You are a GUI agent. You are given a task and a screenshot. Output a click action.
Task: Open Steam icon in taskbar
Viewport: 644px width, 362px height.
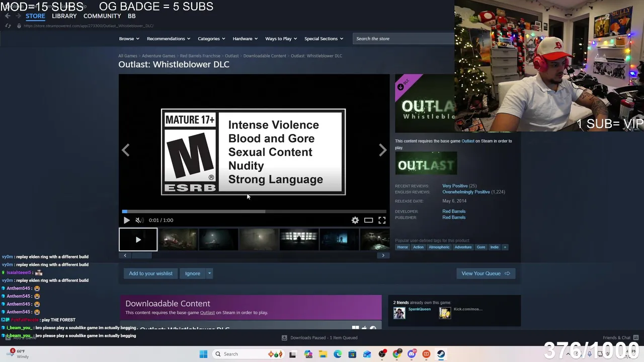pos(441,354)
